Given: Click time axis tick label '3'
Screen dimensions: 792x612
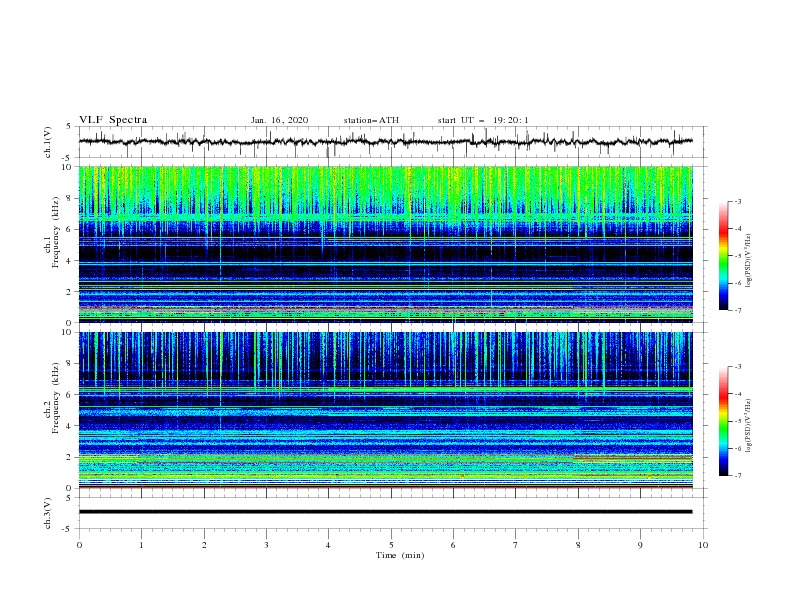Looking at the screenshot, I should pyautogui.click(x=266, y=545).
